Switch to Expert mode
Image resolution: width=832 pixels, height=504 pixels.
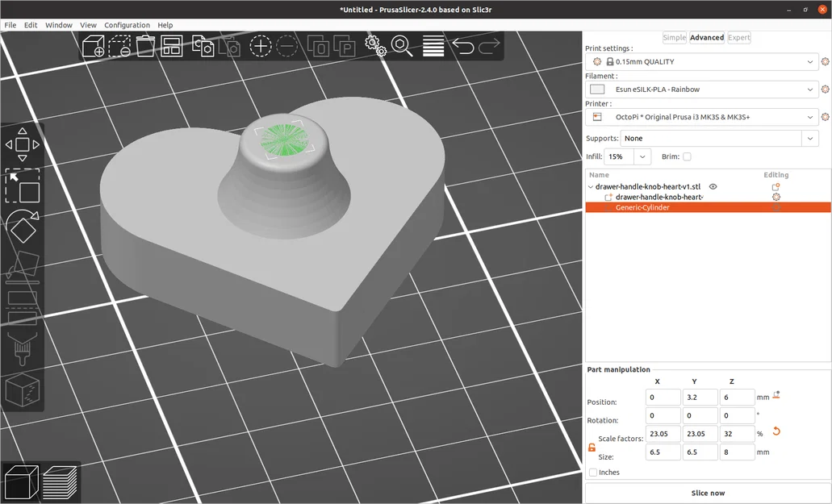(x=738, y=38)
